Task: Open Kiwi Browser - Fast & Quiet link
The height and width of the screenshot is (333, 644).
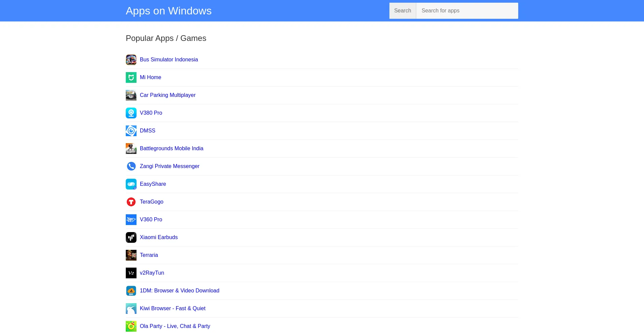Action: click(x=173, y=308)
